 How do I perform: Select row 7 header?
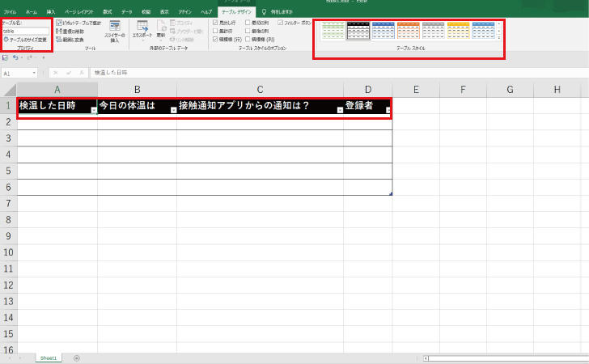click(8, 204)
